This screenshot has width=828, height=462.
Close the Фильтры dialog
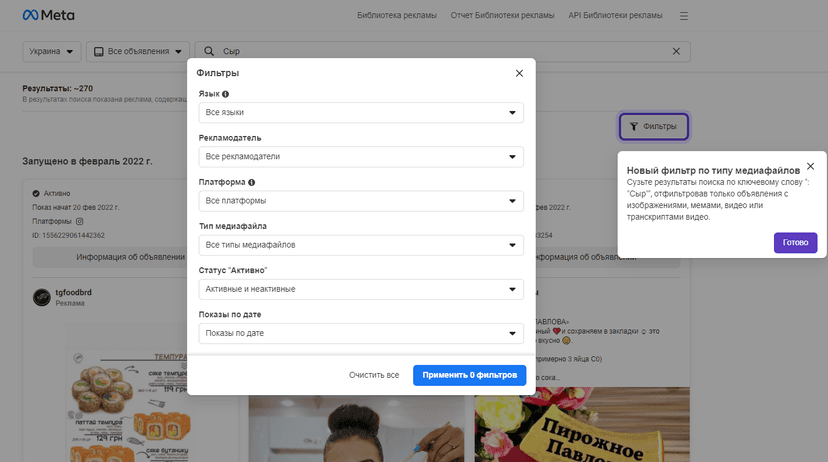519,73
